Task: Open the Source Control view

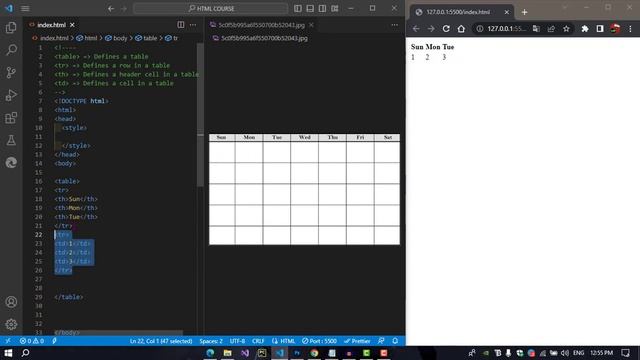Action: click(x=11, y=72)
